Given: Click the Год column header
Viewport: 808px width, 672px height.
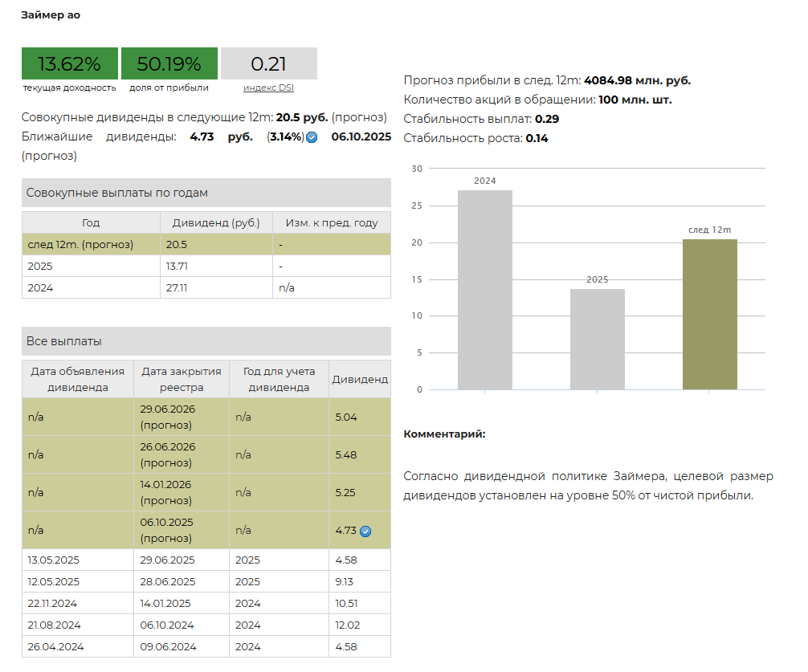Looking at the screenshot, I should tap(91, 222).
